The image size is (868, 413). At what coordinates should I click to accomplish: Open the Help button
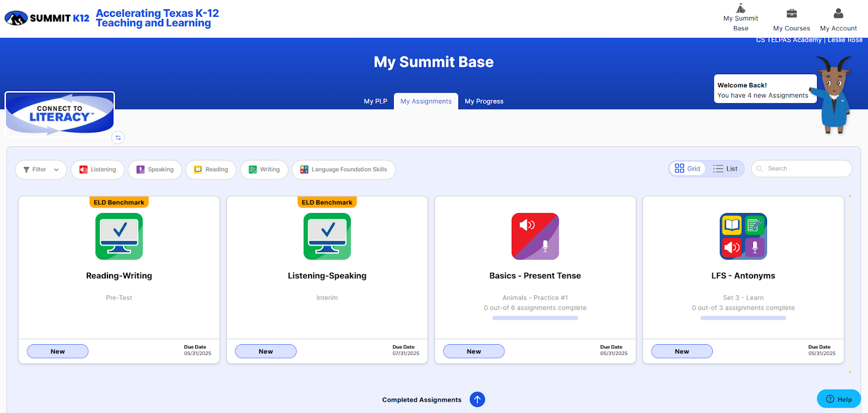[839, 399]
